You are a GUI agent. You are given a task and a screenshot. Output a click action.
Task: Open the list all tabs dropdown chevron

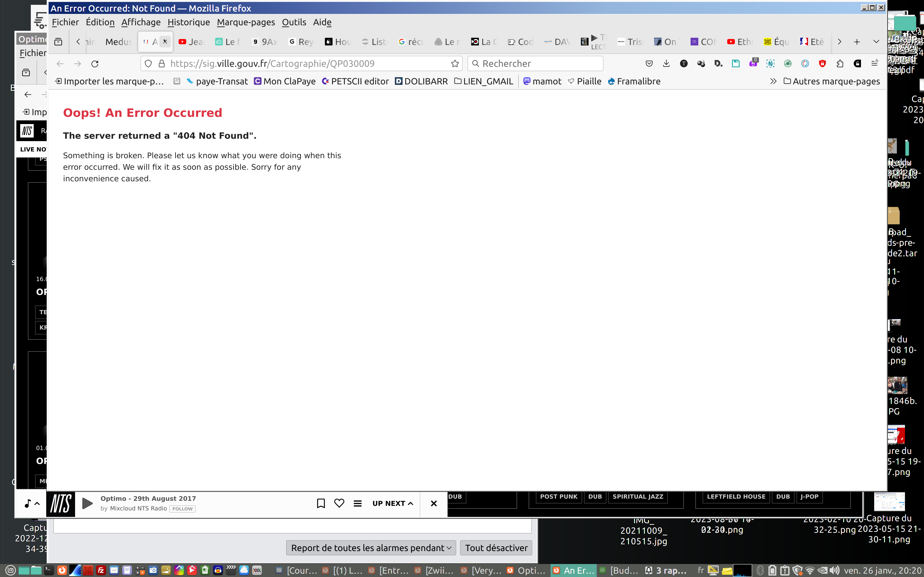[x=876, y=42]
